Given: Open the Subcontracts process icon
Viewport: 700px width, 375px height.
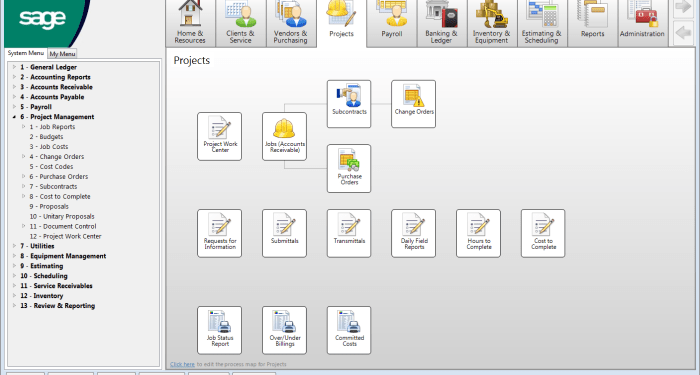Looking at the screenshot, I should [349, 104].
